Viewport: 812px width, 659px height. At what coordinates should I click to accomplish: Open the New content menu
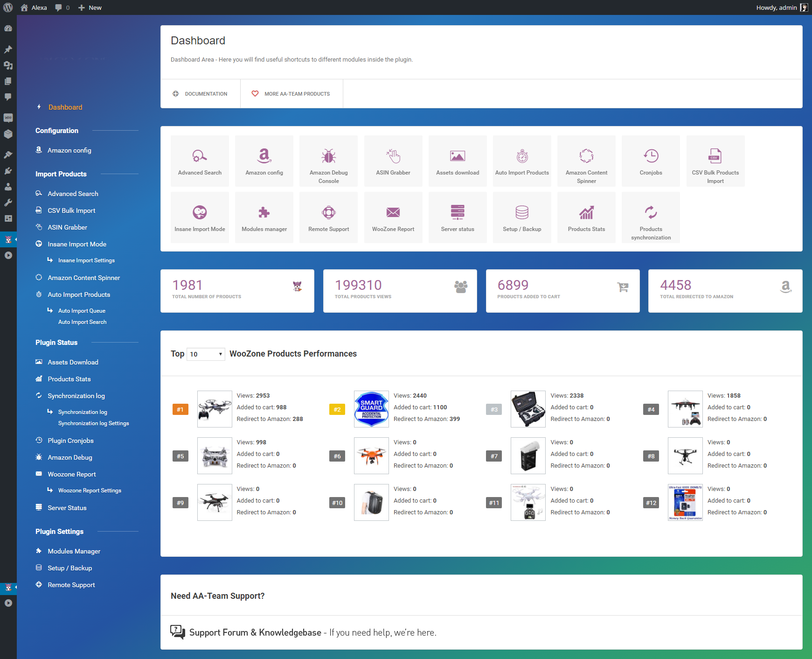click(90, 7)
